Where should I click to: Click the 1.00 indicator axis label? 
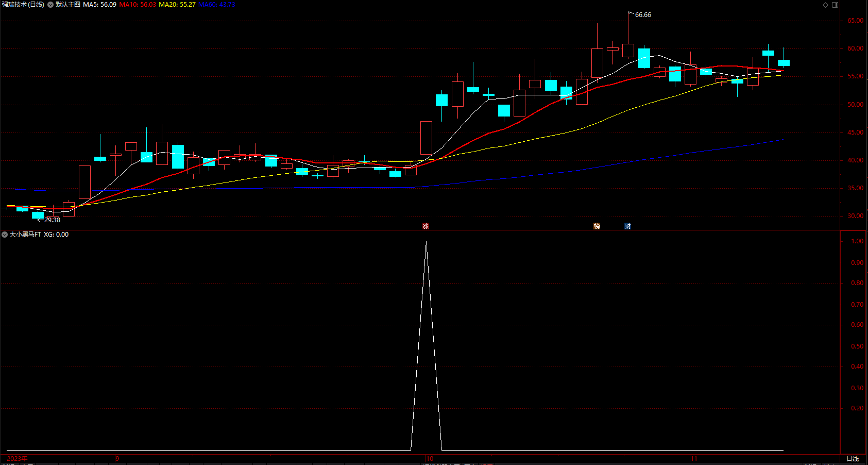click(857, 241)
